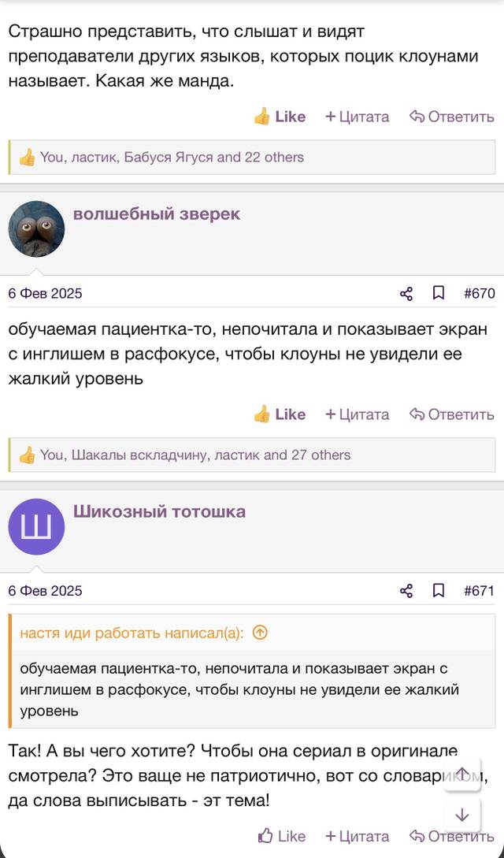Open profile of волшебный зверек
504x858 pixels.
point(157,214)
